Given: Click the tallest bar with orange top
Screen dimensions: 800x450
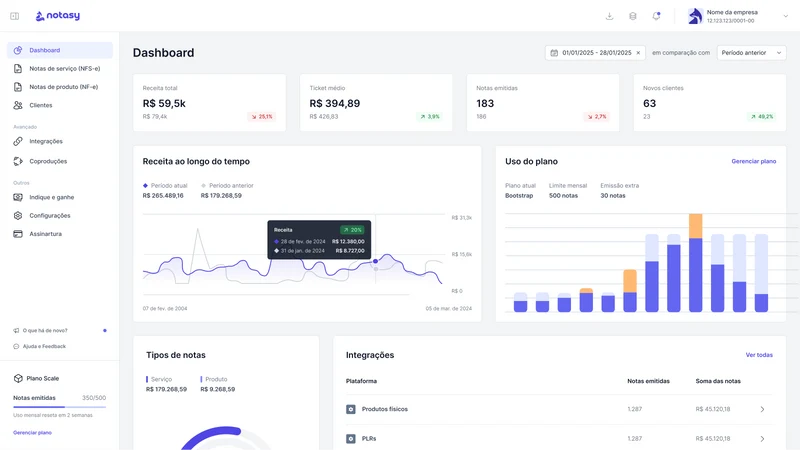Looking at the screenshot, I should pos(695,263).
